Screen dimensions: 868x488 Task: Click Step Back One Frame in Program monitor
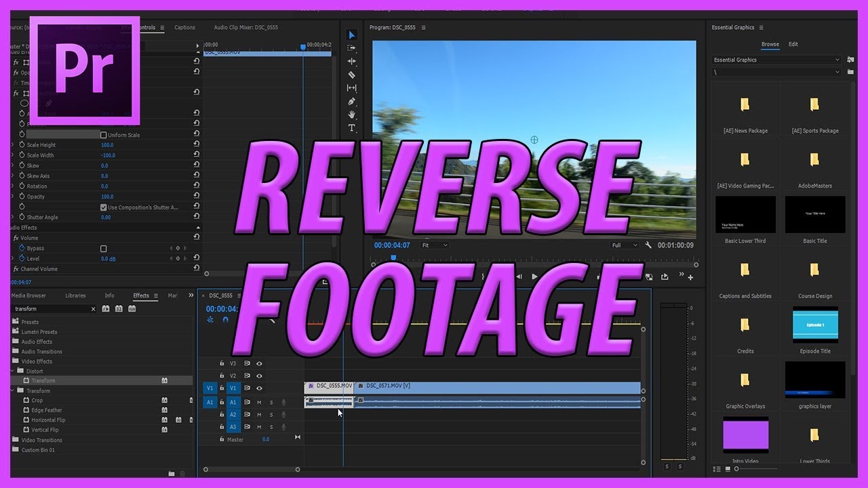519,277
